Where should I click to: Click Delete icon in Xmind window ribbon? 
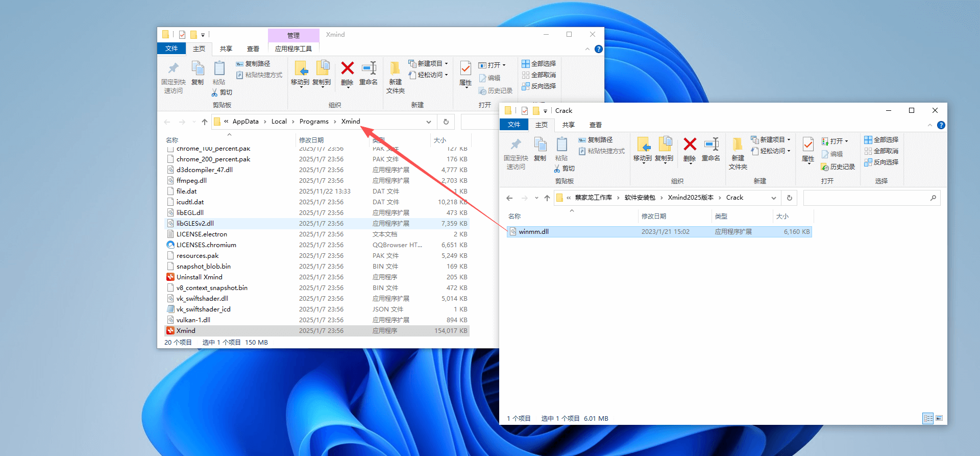[347, 68]
